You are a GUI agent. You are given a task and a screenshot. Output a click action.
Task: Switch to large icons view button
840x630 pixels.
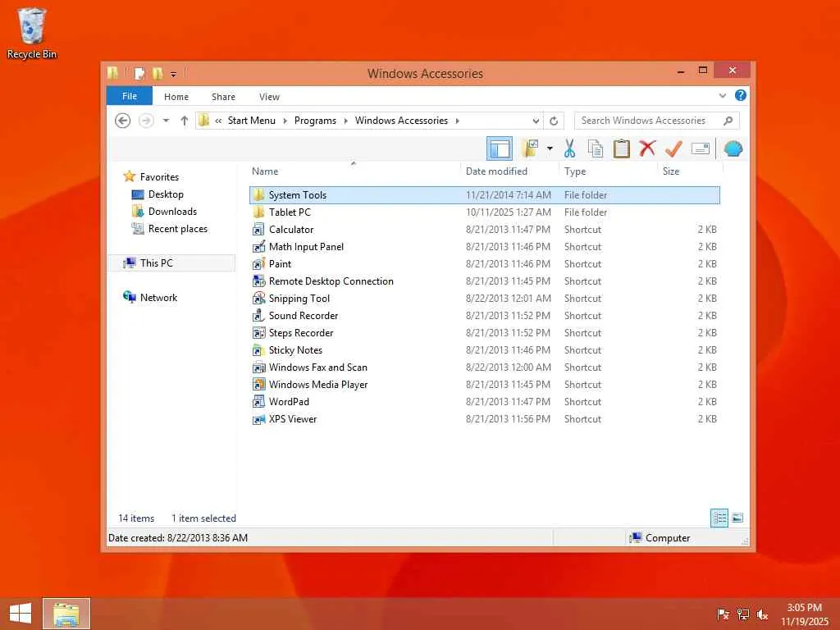click(737, 518)
